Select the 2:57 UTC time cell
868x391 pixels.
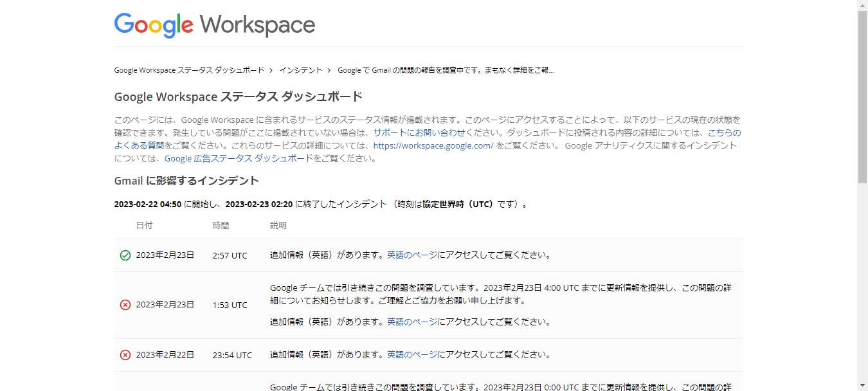pyautogui.click(x=230, y=255)
